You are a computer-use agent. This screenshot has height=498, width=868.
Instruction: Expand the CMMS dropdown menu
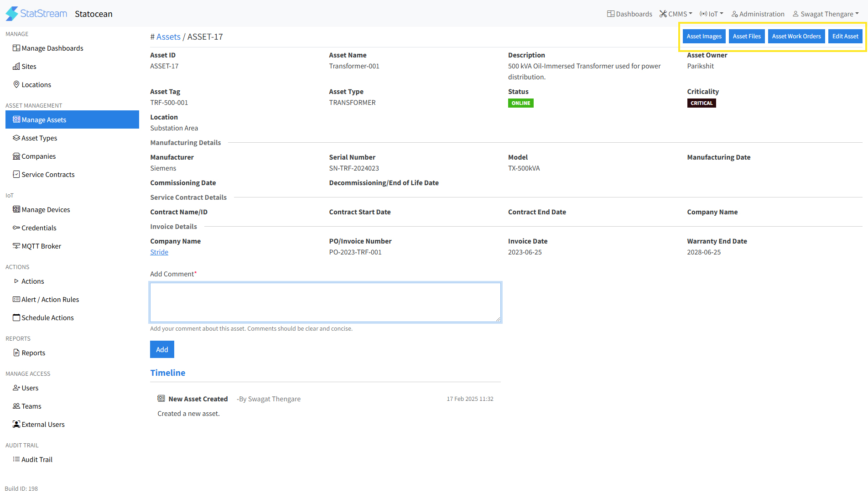[x=676, y=14]
